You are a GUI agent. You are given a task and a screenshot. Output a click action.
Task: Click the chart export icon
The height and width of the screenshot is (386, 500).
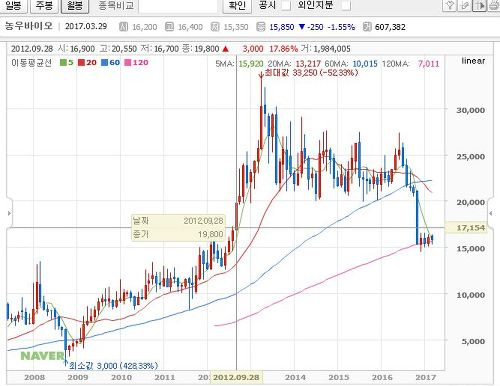point(479,5)
